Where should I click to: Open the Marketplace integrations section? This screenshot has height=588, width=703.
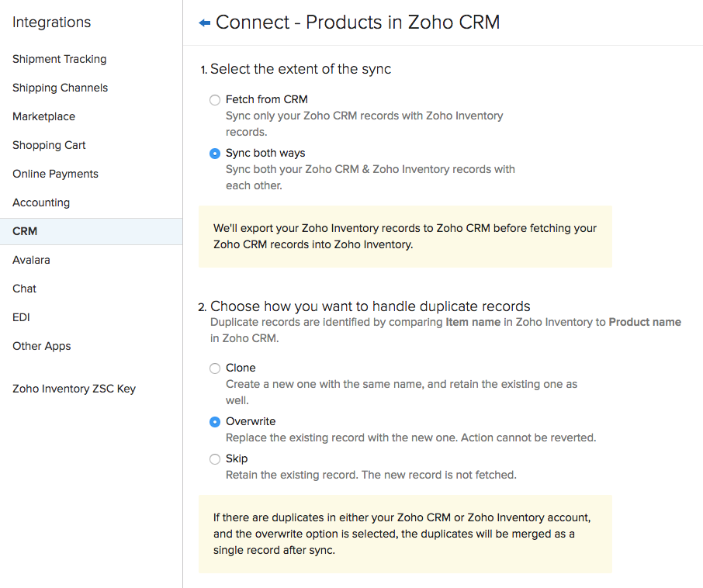click(43, 116)
